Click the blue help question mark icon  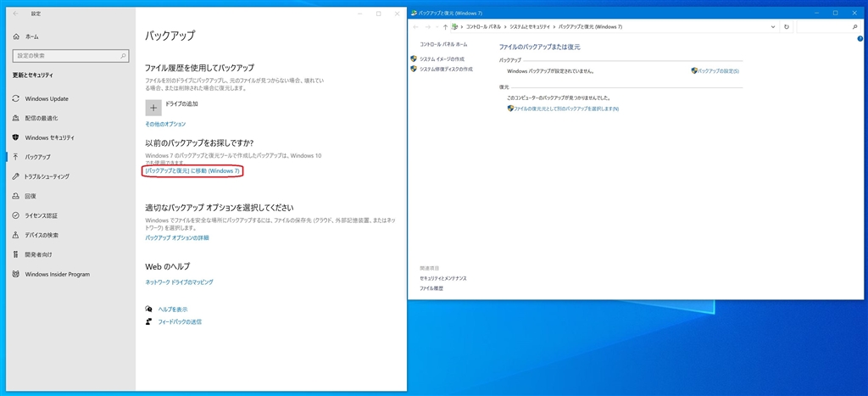tap(860, 39)
